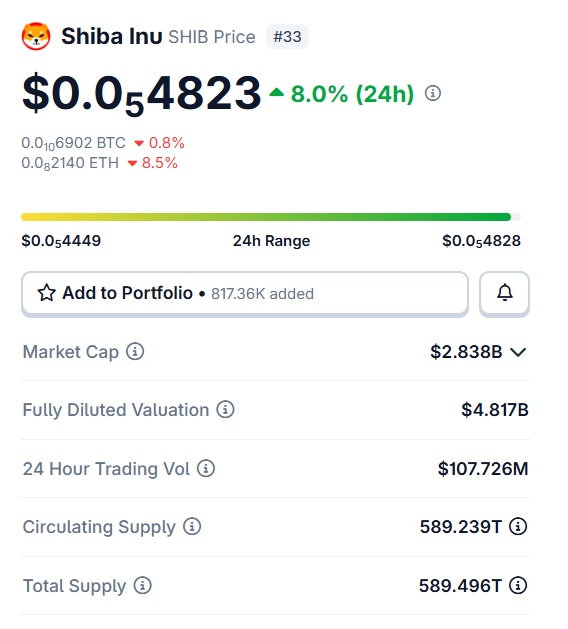Click the 24h Range label
Screen dimensions: 568x629
[x=271, y=241]
